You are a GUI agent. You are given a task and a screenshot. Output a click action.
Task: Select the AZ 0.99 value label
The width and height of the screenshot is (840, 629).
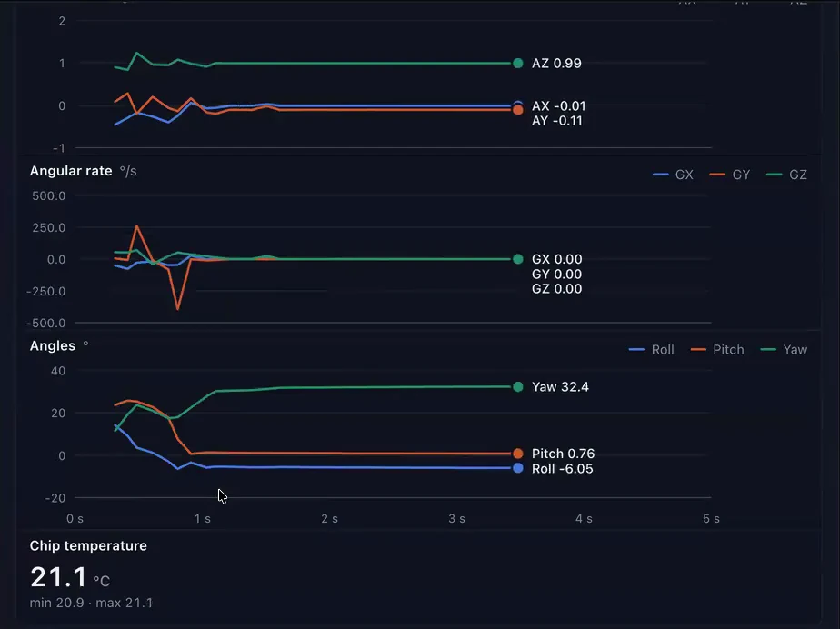tap(556, 64)
